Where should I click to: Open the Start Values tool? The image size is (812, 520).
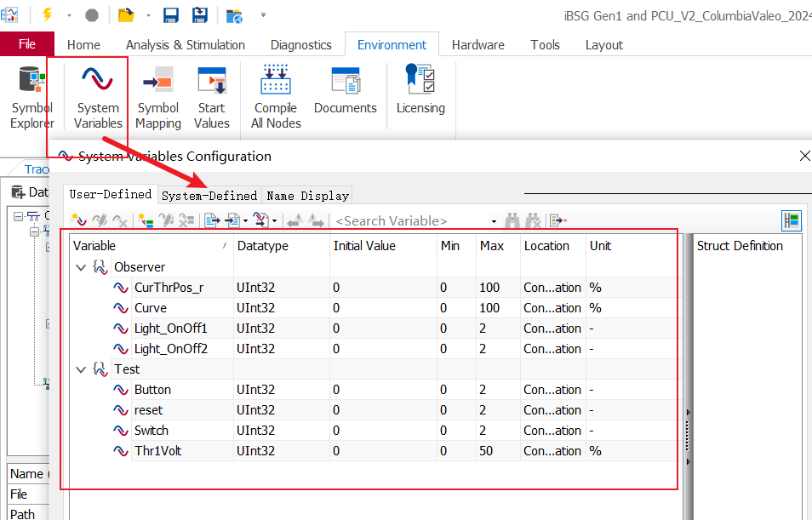tap(211, 94)
